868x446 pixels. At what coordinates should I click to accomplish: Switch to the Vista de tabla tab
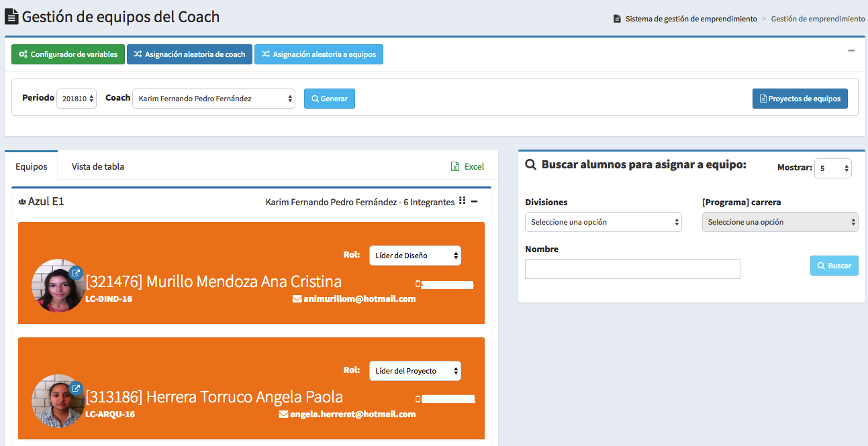tap(98, 166)
